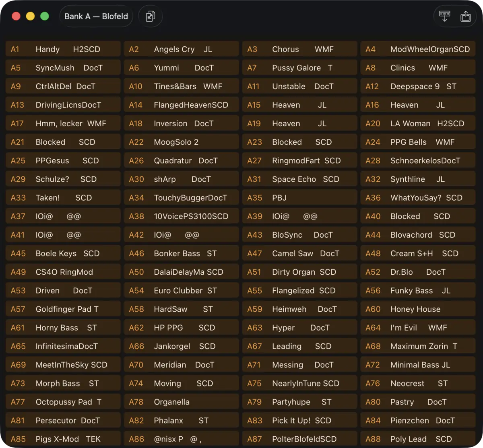
Task: Select patch A11 Unstable DocT
Action: [x=300, y=86]
